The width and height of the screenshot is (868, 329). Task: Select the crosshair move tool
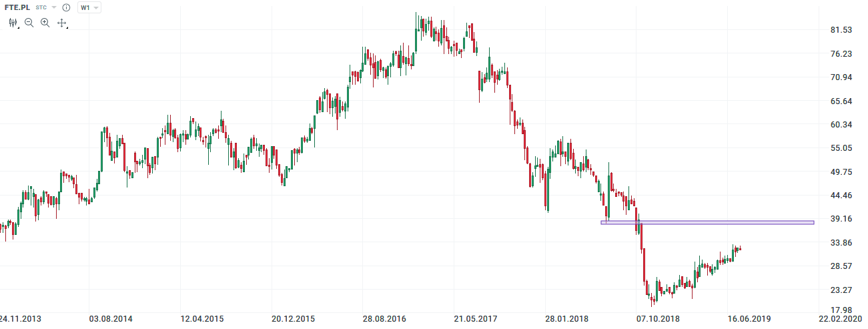tap(62, 23)
